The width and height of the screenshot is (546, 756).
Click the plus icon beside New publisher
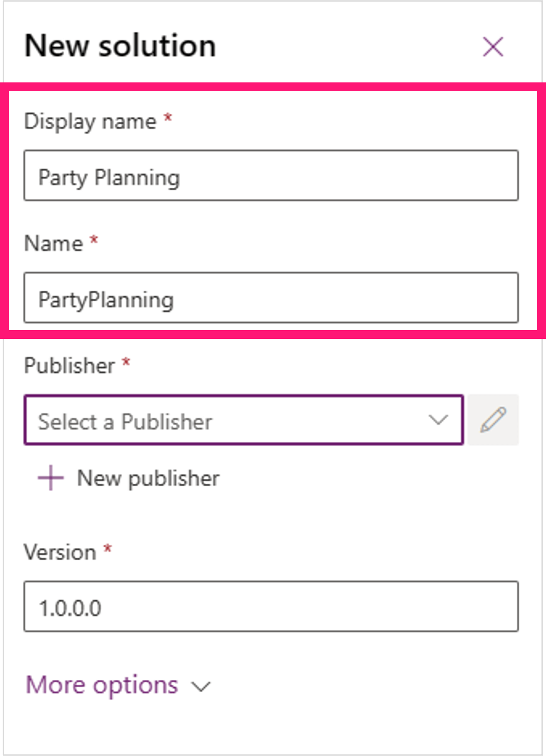click(51, 478)
